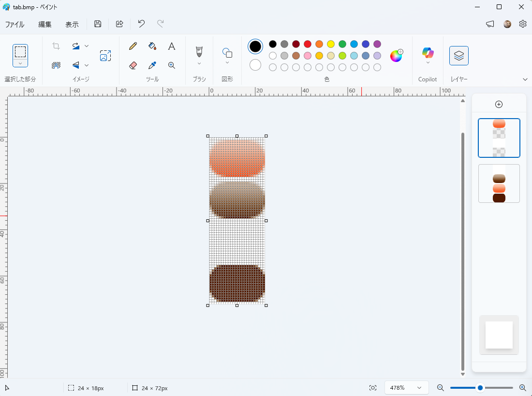This screenshot has width=532, height=396.
Task: Open the Brushes dropdown chevron
Action: click(x=199, y=63)
